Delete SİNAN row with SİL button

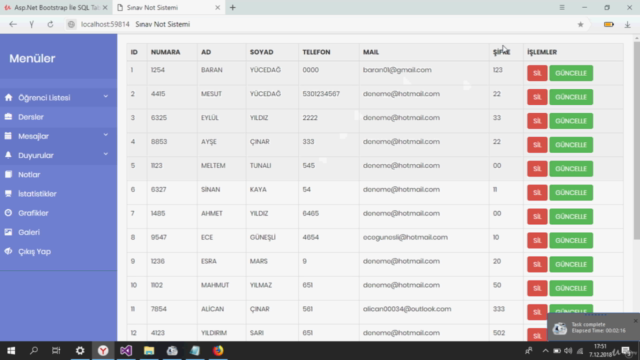537,193
